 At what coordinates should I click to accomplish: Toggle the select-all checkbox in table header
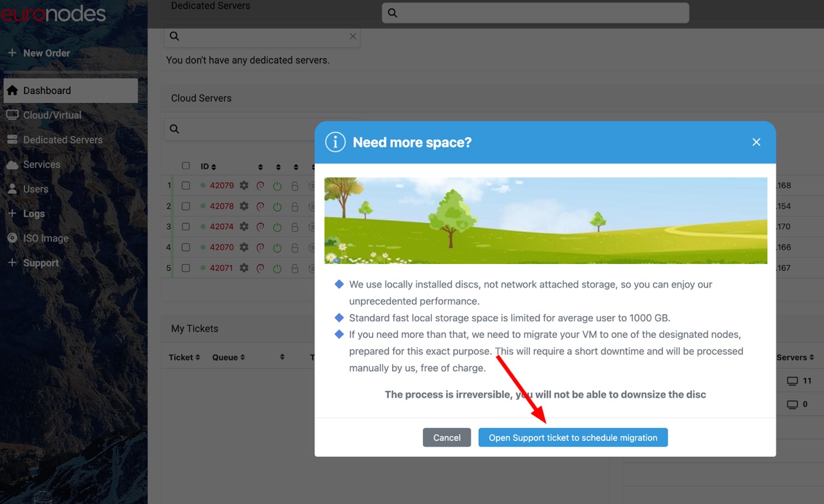[x=185, y=166]
